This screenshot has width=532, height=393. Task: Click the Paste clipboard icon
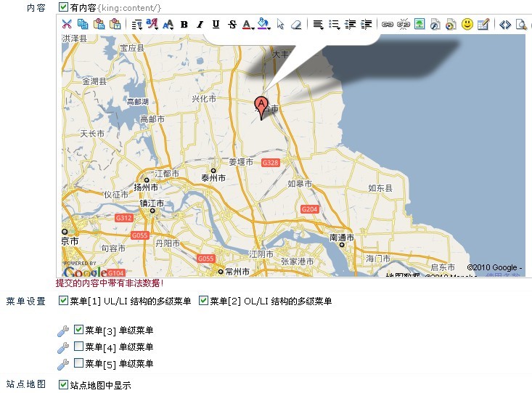click(x=99, y=24)
